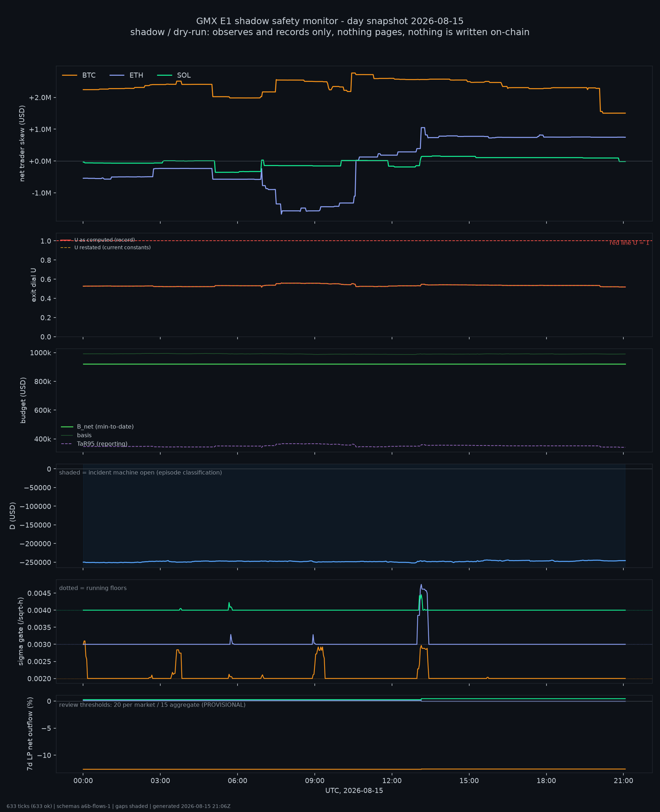Click the '0.6' exit dial tick label
The width and height of the screenshot is (660, 812).
point(46,279)
